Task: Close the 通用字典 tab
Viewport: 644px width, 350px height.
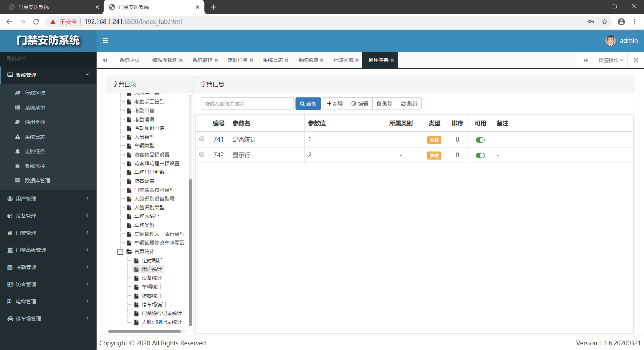Action: point(392,60)
